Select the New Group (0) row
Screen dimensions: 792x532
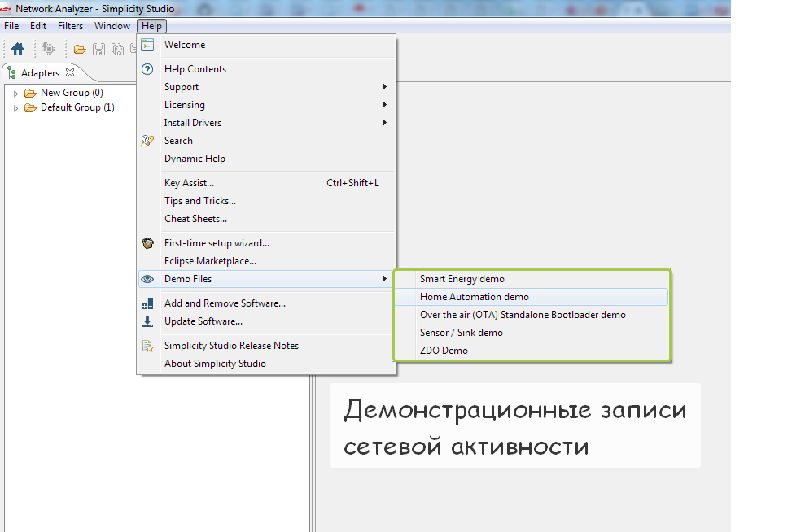coord(72,93)
